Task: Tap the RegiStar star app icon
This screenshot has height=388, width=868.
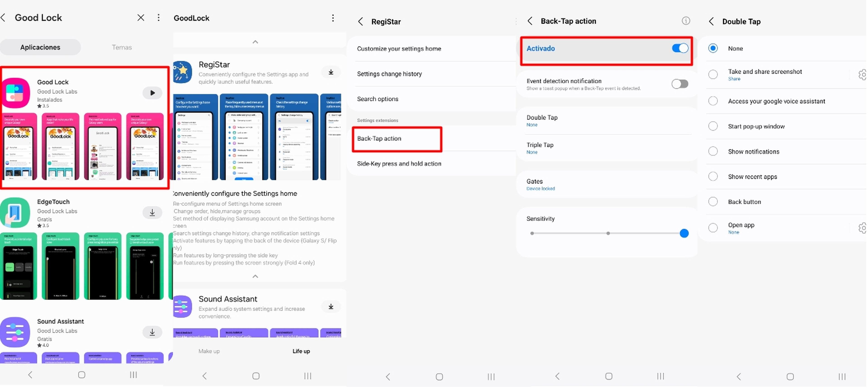Action: 182,72
